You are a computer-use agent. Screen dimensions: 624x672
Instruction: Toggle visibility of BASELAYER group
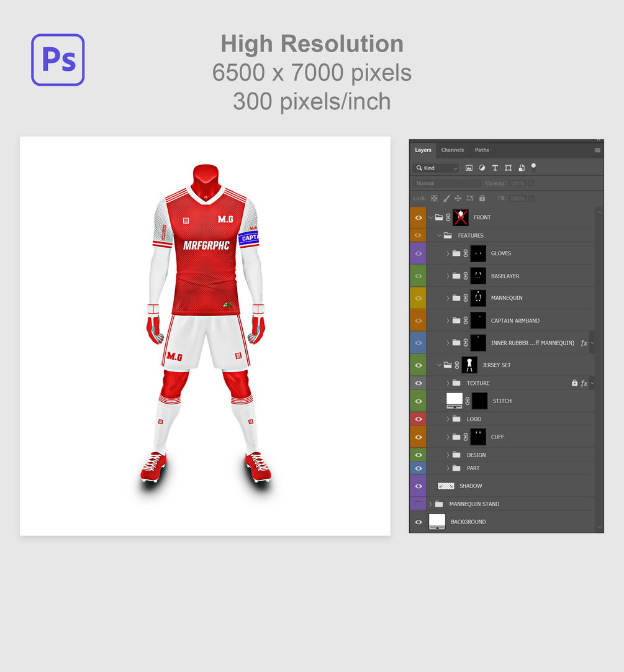pos(418,276)
